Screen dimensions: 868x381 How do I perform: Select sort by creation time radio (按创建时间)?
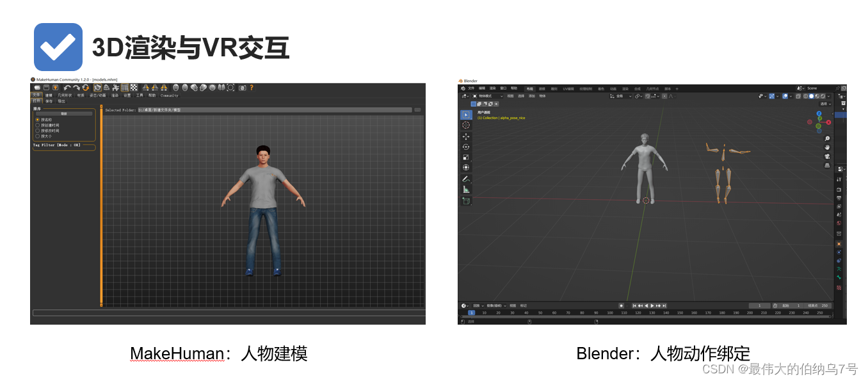(37, 126)
